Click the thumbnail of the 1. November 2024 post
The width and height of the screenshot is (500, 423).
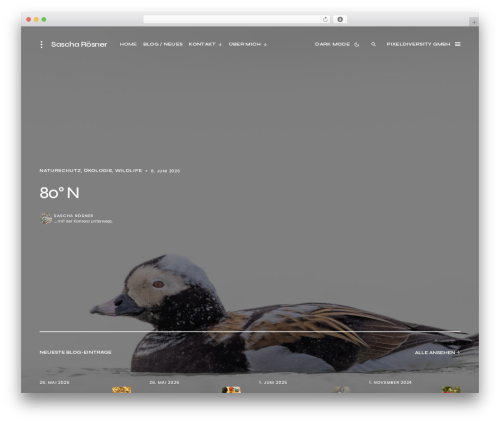pos(451,390)
